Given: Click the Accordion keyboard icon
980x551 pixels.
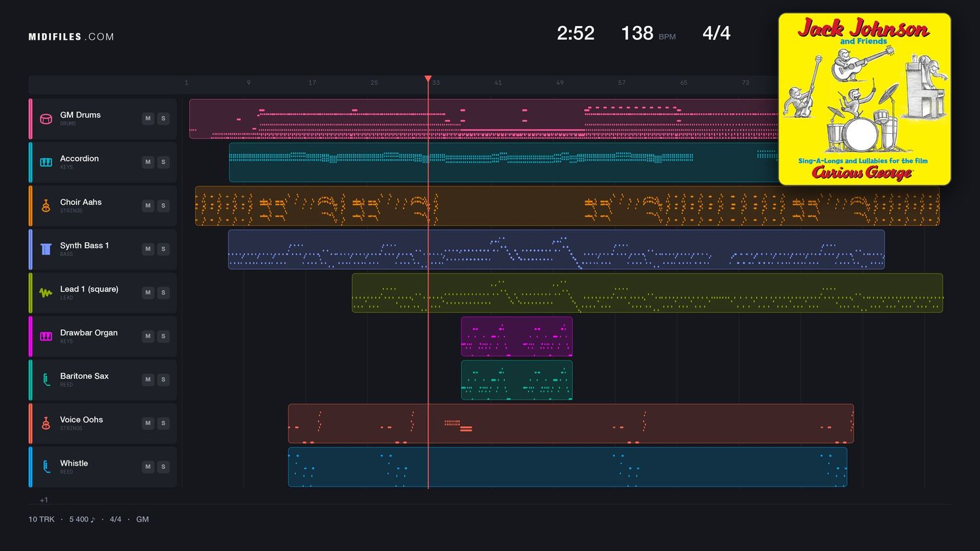Looking at the screenshot, I should (46, 162).
